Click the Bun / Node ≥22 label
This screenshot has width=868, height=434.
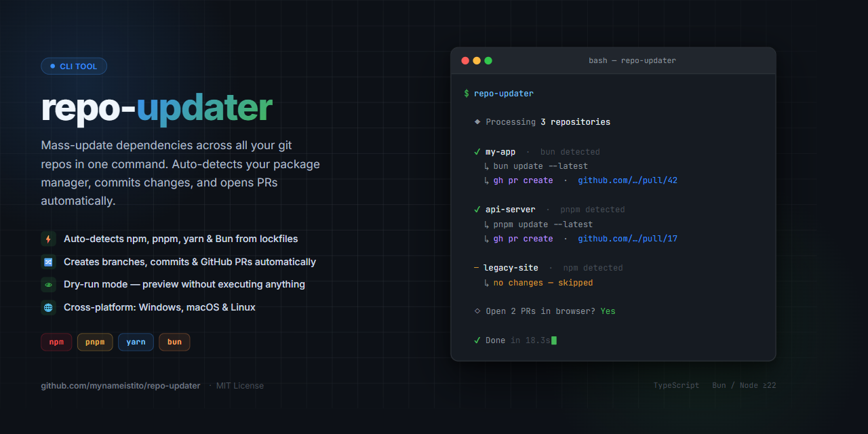pyautogui.click(x=744, y=385)
